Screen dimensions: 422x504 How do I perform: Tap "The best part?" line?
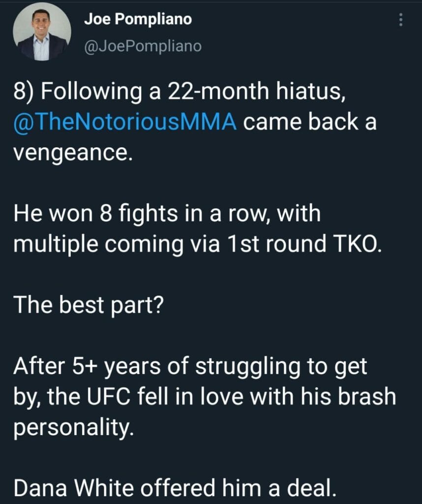coord(89,304)
